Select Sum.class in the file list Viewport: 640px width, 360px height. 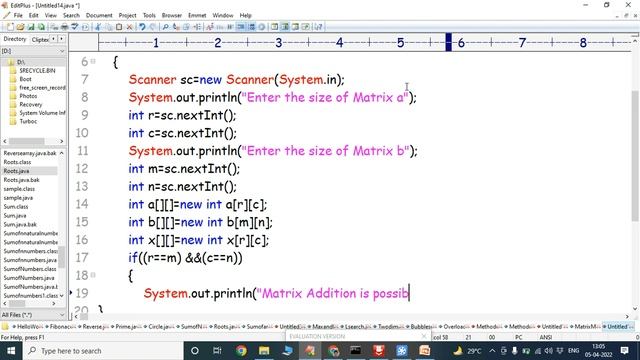(16, 207)
